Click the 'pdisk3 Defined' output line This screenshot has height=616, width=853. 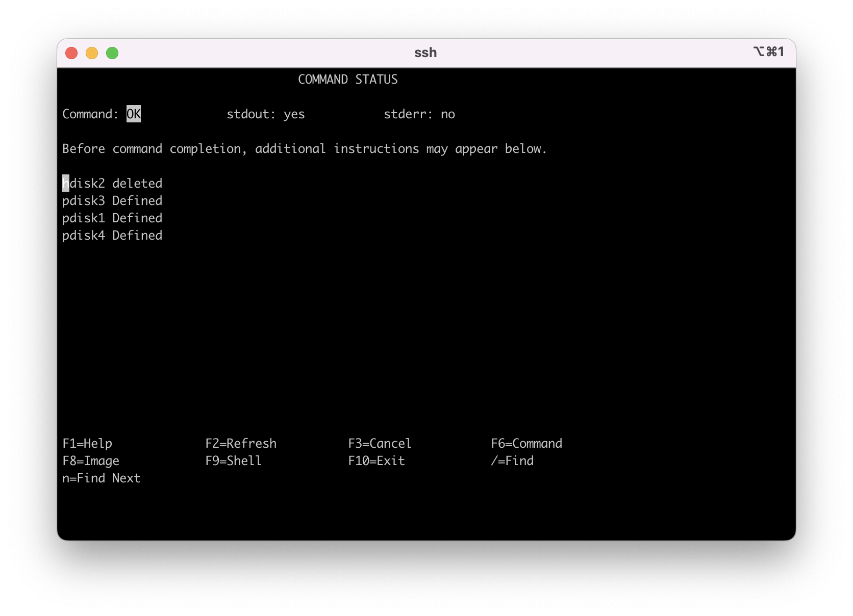click(112, 201)
